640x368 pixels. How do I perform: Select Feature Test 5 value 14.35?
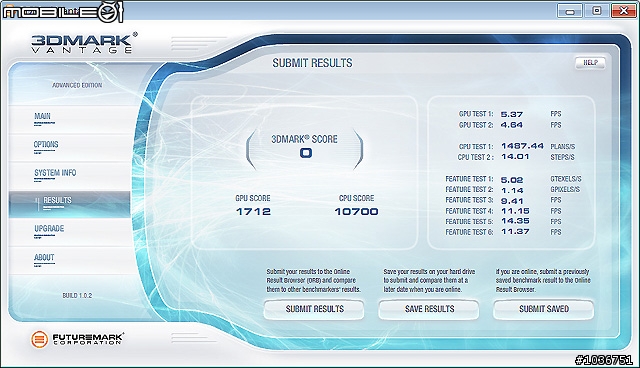pos(515,221)
